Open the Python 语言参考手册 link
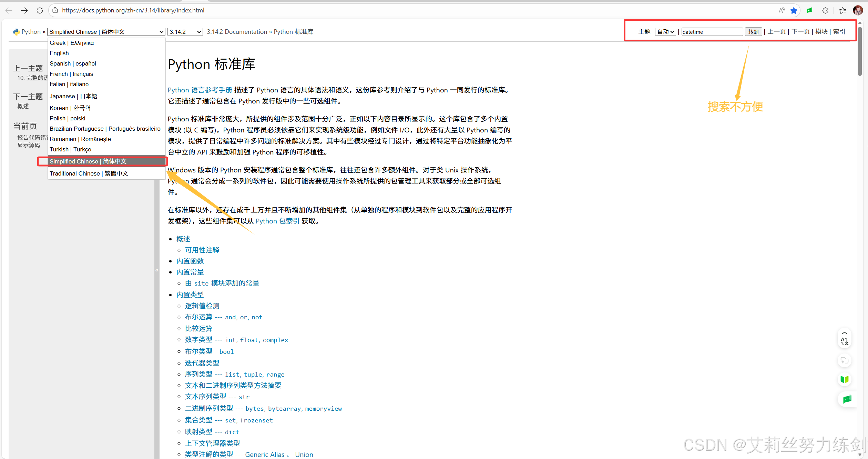 [200, 90]
